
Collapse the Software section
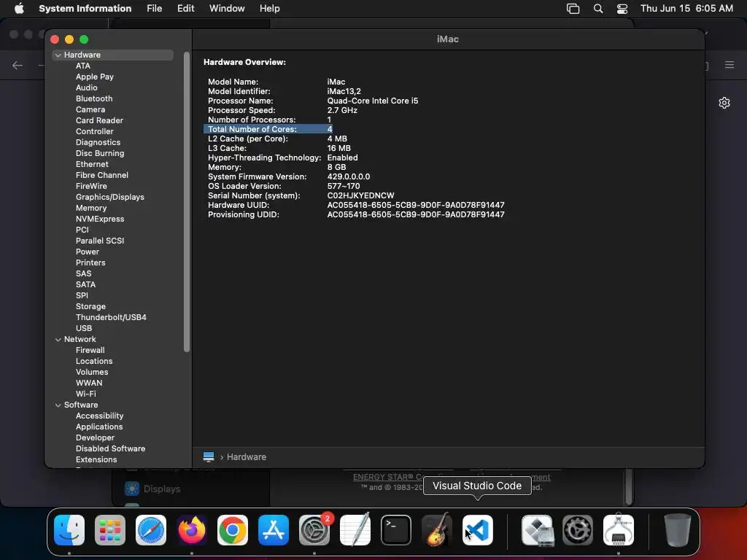tap(58, 405)
